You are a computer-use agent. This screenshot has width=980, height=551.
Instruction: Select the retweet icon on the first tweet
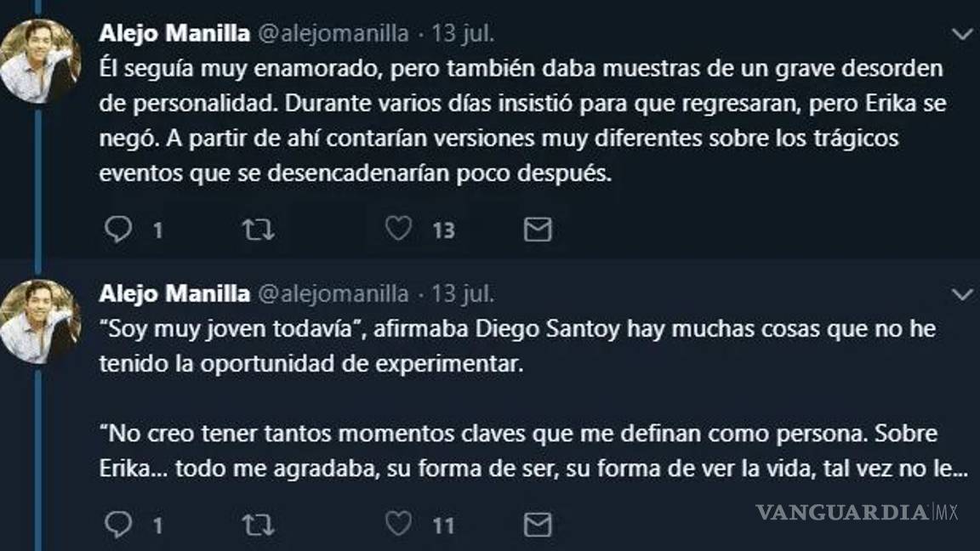point(258,227)
